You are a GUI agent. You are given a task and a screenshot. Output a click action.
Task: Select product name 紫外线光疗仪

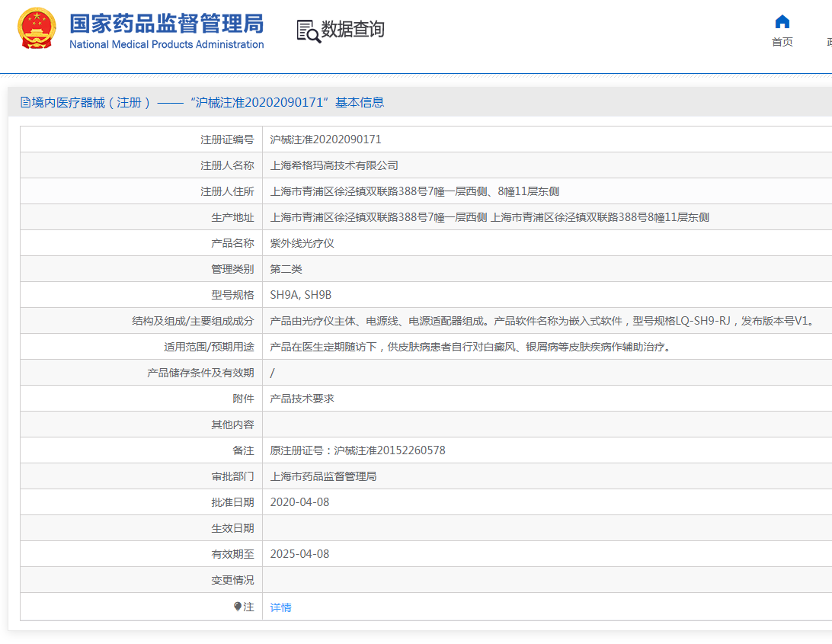(302, 243)
